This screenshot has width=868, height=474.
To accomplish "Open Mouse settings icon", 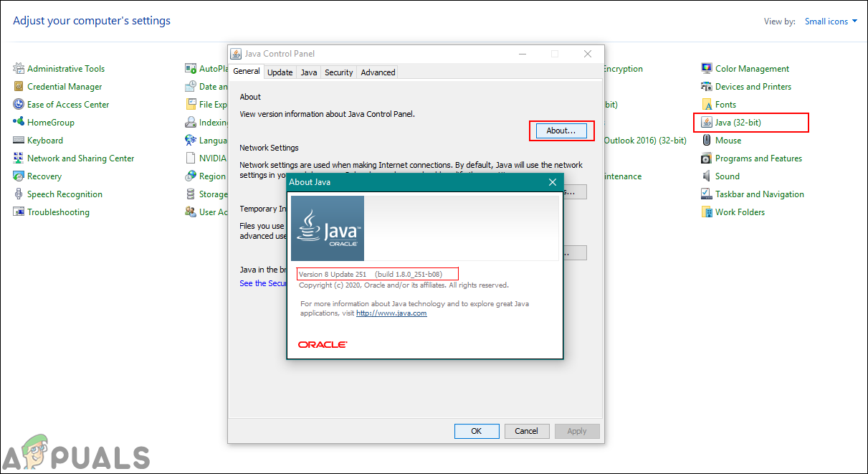I will pyautogui.click(x=707, y=141).
